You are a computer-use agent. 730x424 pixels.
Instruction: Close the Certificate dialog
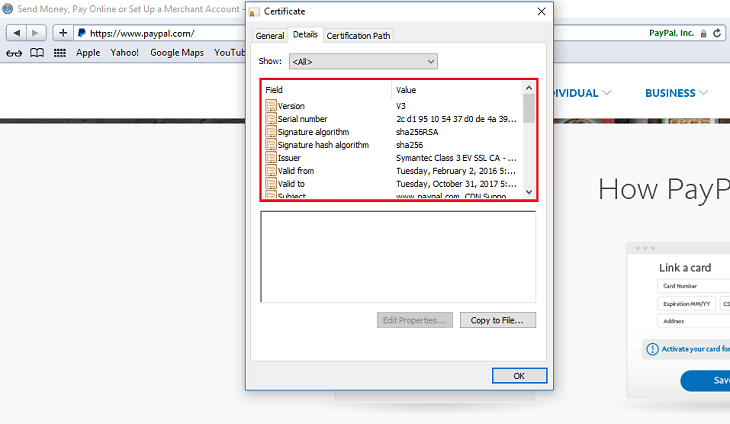coord(541,12)
